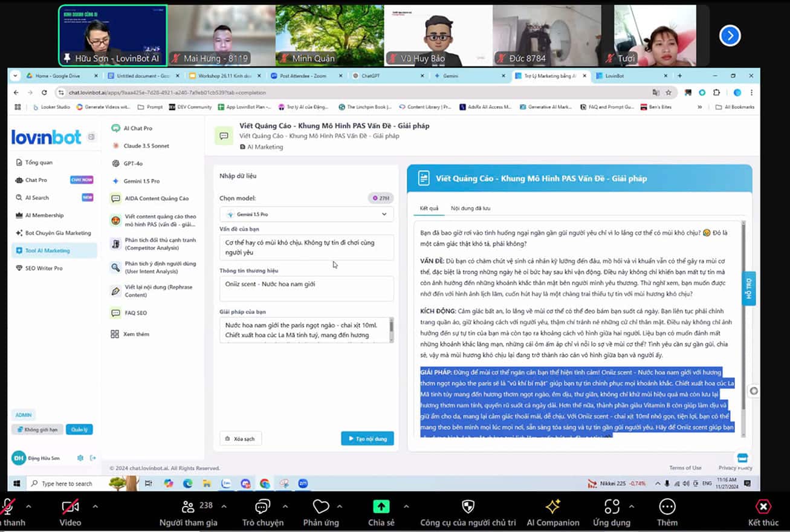Open Người tham gia participants panel
Viewport: 790px width, 532px height.
[x=188, y=507]
